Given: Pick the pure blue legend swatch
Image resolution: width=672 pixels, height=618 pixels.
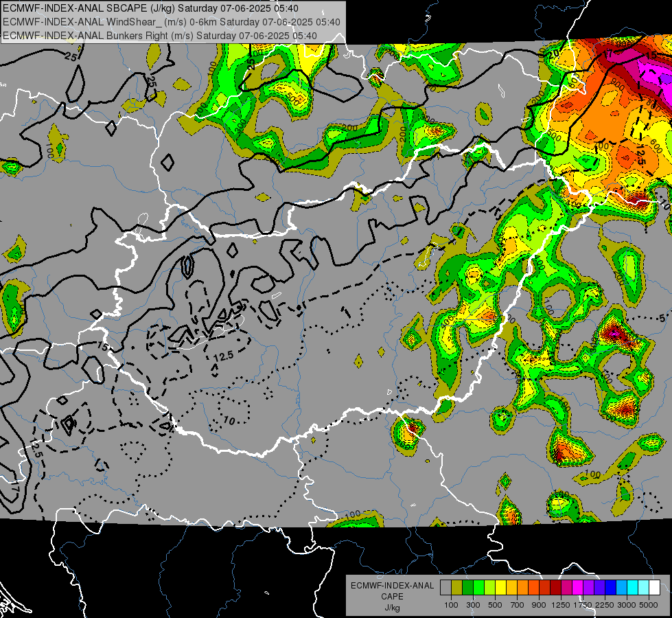Looking at the screenshot, I should pyautogui.click(x=611, y=588).
